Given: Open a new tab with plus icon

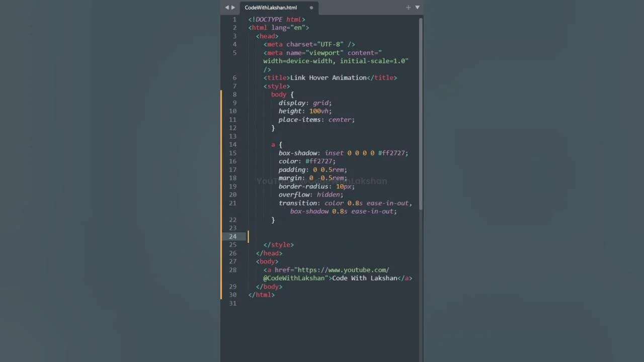Looking at the screenshot, I should [x=408, y=8].
